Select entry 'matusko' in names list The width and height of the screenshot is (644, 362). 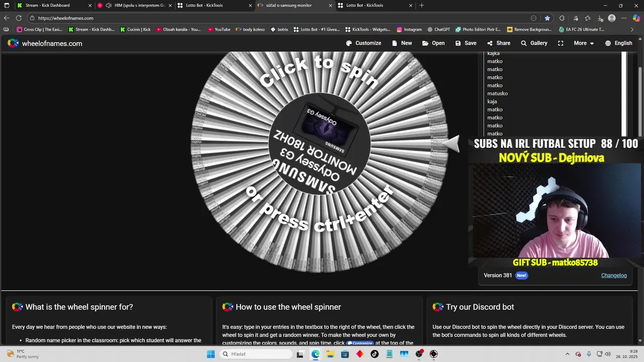tap(498, 94)
